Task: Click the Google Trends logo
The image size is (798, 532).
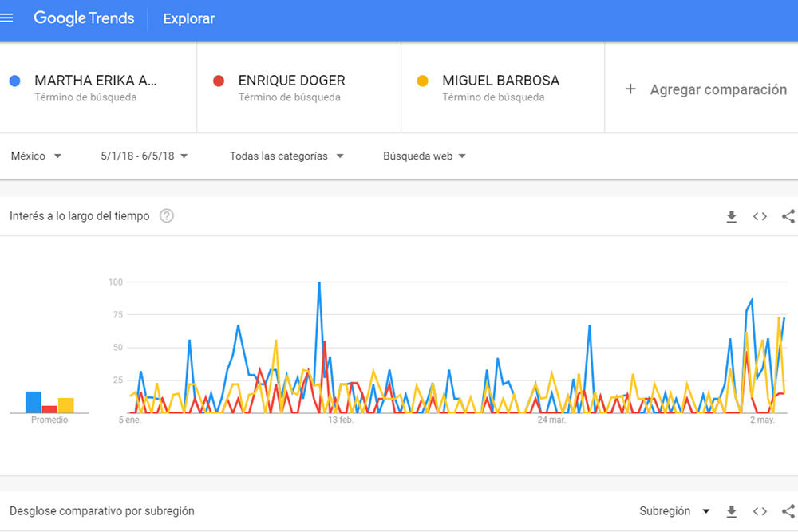Action: point(84,18)
